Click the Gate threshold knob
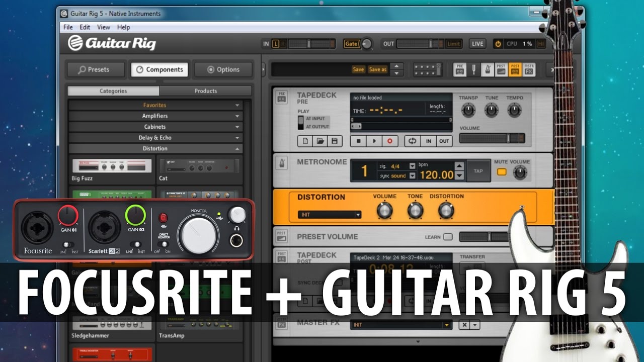This screenshot has width=644, height=362. (x=367, y=44)
